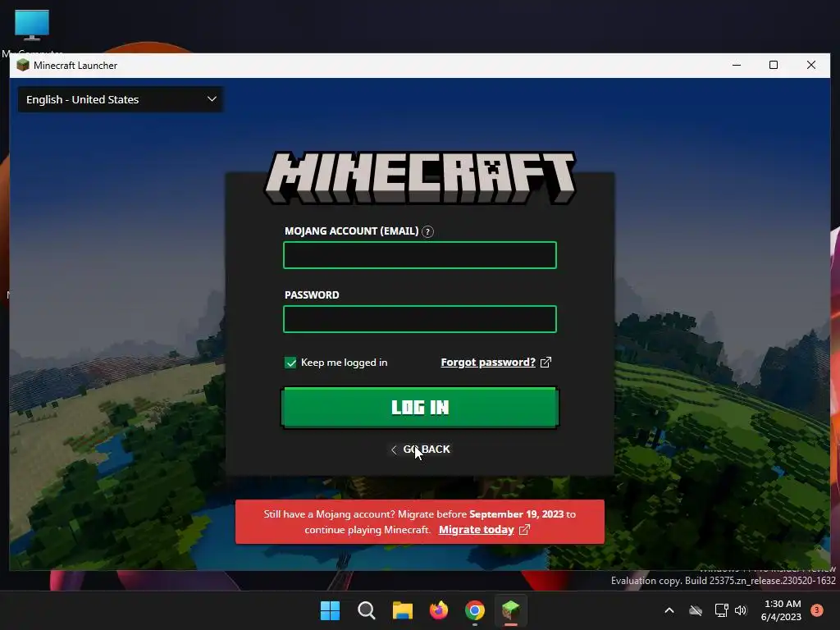Screen dimensions: 840x630
Task: Launch Firefox from the taskbar
Action: coord(439,610)
